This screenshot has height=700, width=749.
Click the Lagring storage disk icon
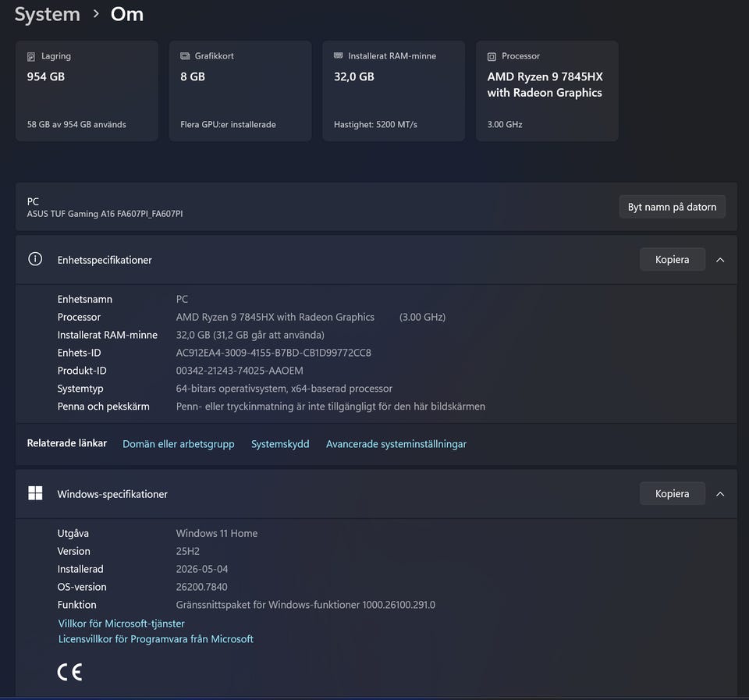pos(31,57)
